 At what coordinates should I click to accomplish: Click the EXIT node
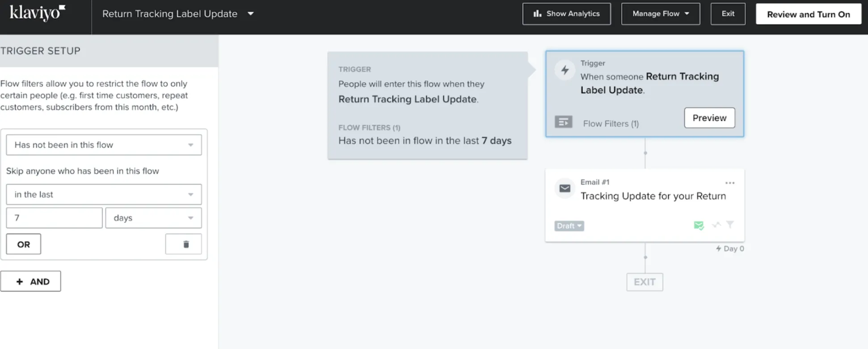coord(645,282)
